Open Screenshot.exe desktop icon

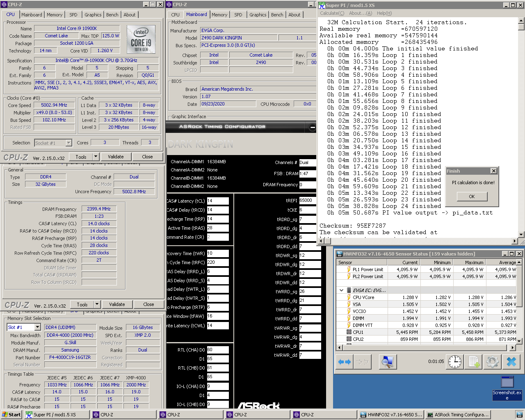(507, 388)
